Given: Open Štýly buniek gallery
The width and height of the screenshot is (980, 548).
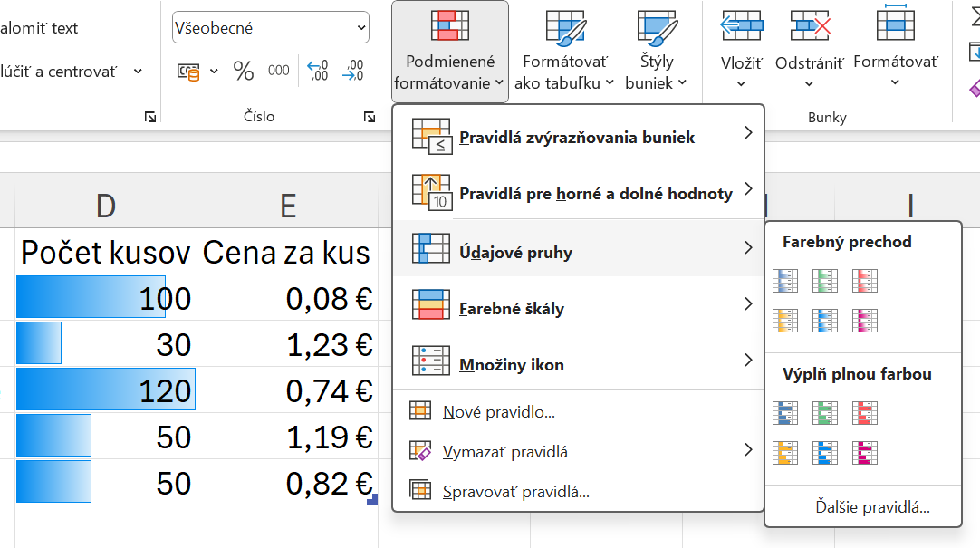Looking at the screenshot, I should tap(657, 52).
